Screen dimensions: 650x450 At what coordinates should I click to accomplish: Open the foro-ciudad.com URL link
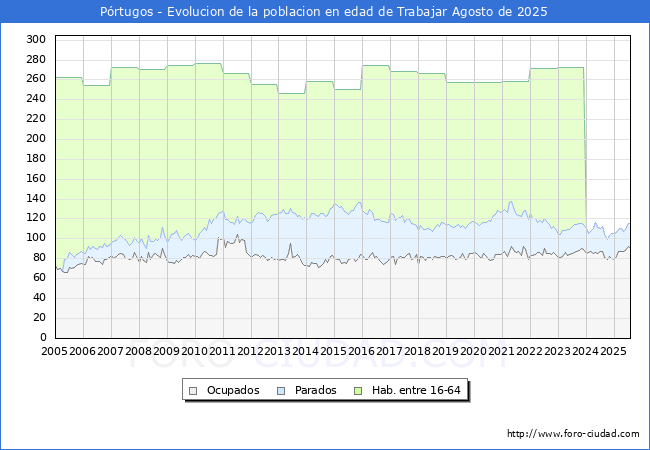[573, 434]
